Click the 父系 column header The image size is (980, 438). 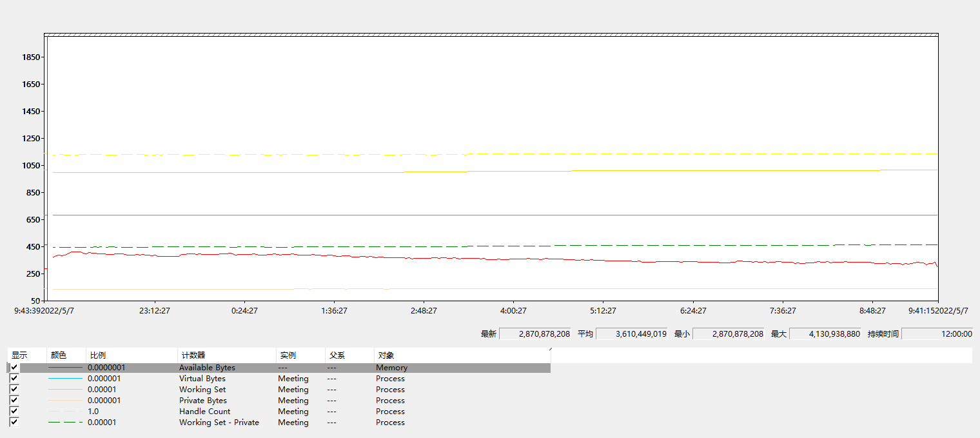pyautogui.click(x=349, y=355)
